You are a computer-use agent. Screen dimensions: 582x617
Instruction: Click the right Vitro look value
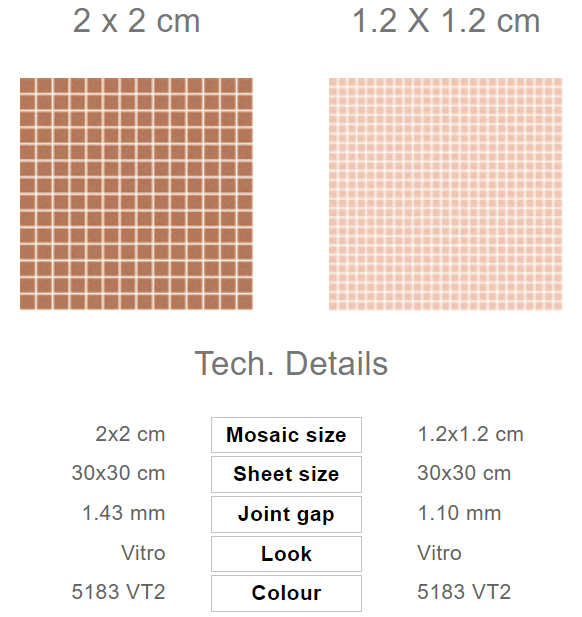pyautogui.click(x=439, y=552)
